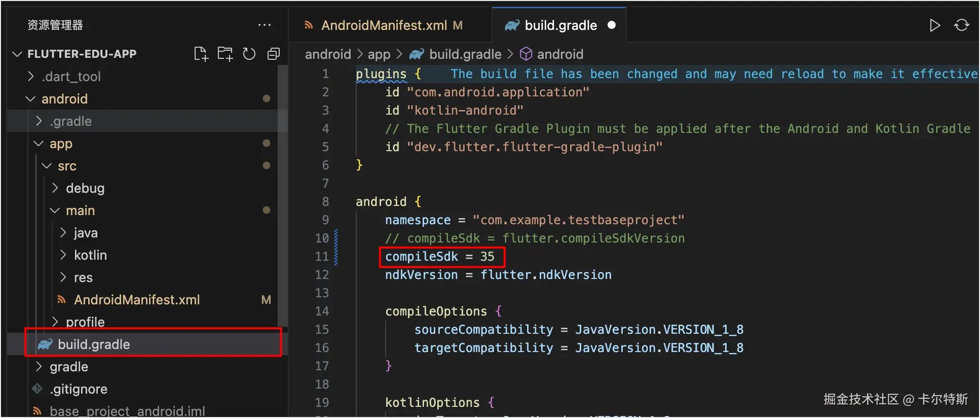Click the sourceCompatibility line
This screenshot has height=418, width=980.
[x=579, y=329]
